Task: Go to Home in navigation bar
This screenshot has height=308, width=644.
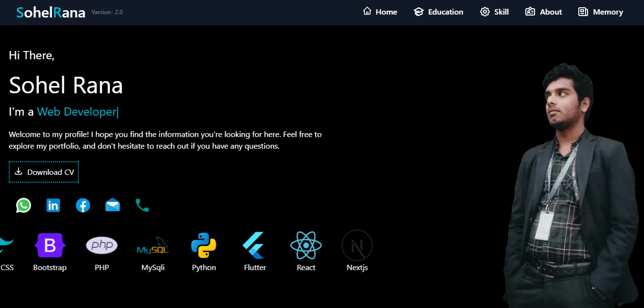Action: [x=380, y=12]
